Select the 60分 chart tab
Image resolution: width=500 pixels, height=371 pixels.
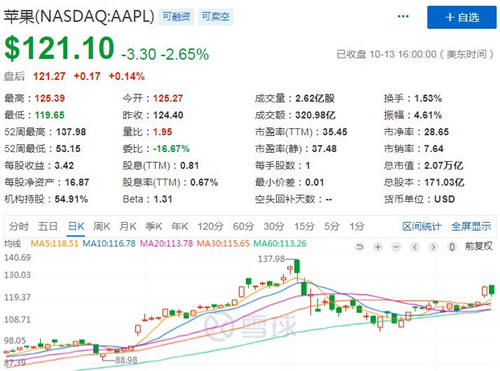tap(243, 227)
